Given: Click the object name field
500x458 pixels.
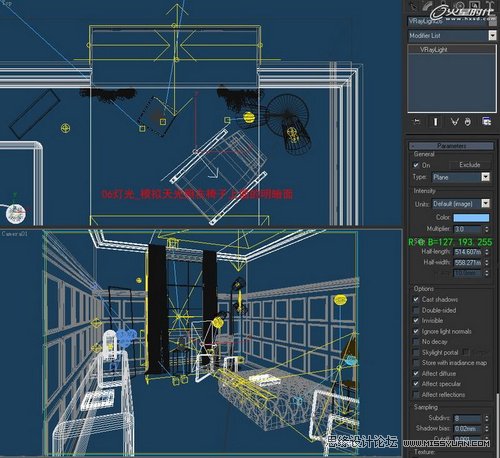Looking at the screenshot, I should coord(448,21).
